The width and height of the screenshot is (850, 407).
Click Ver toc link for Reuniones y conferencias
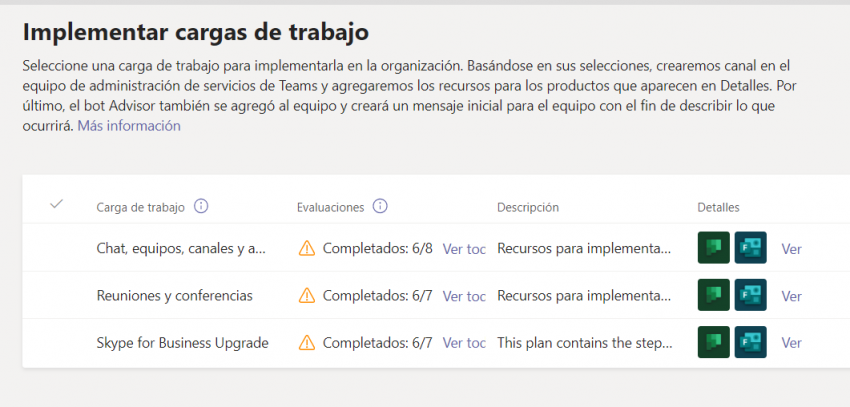[464, 296]
